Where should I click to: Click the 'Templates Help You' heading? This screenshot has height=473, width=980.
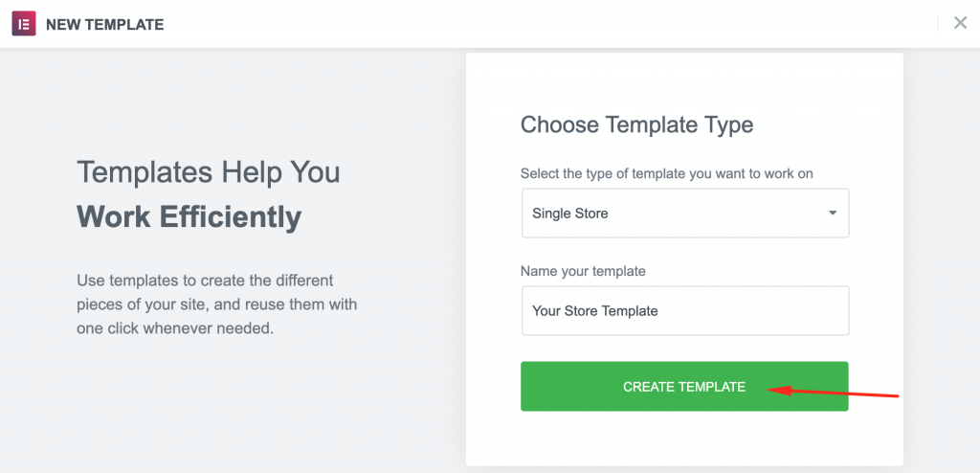coord(208,172)
